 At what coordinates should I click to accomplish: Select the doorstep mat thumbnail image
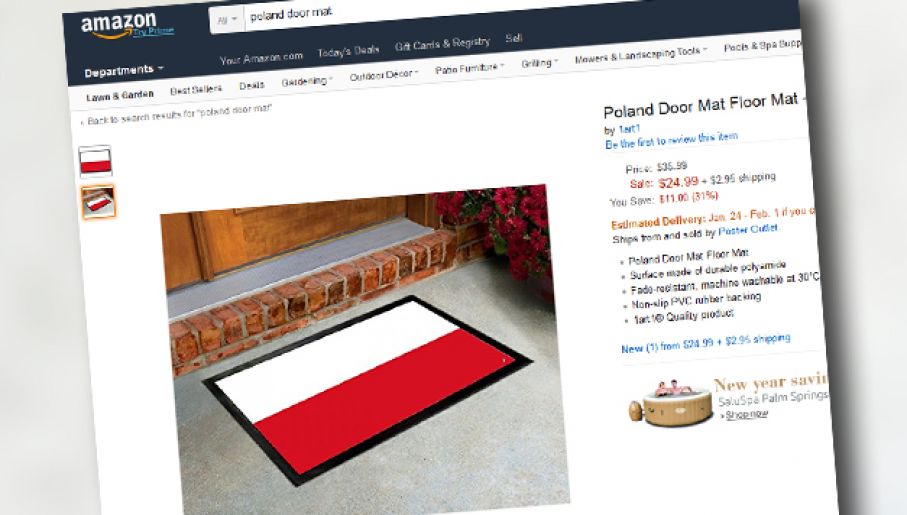pyautogui.click(x=98, y=201)
